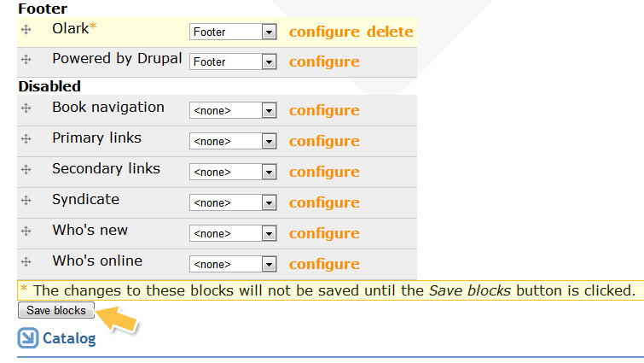
Task: Click the drag handle for Olark block
Action: click(26, 32)
